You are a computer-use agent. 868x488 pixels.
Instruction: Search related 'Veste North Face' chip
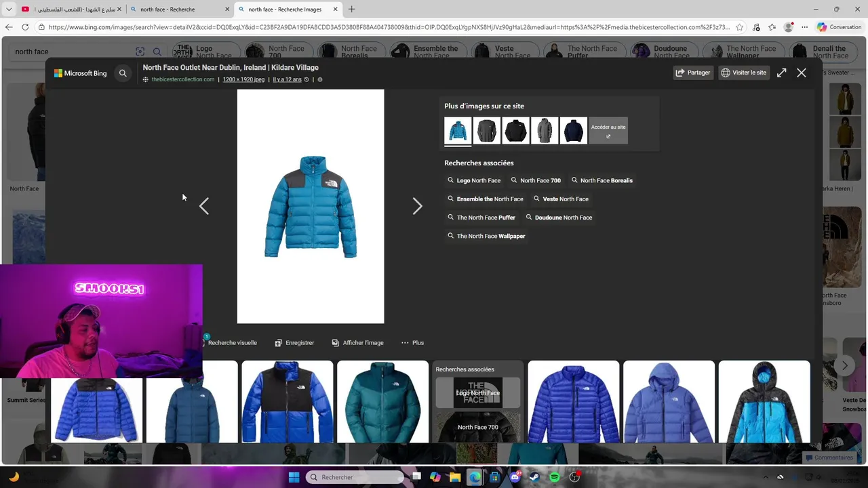click(x=561, y=199)
